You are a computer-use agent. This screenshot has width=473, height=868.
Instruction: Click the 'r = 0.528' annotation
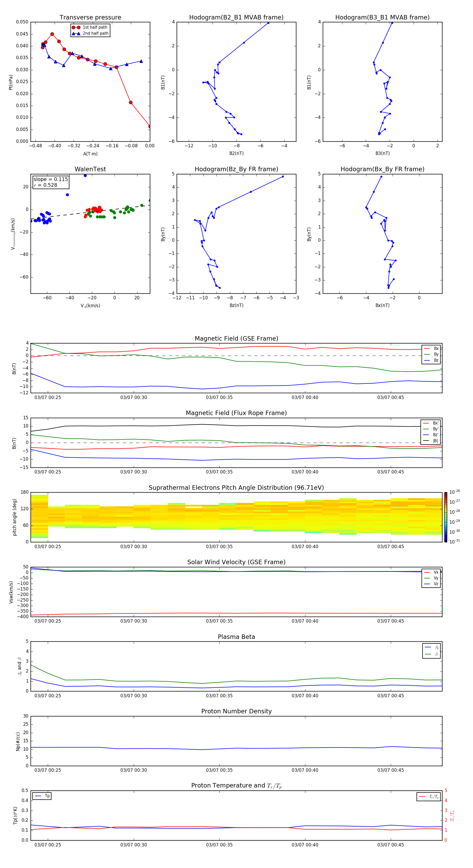click(x=45, y=185)
